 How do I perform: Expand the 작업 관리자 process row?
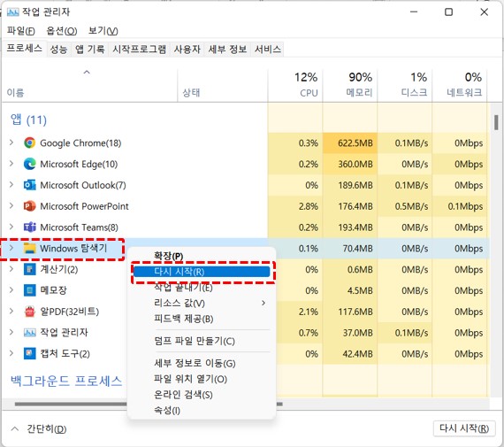pyautogui.click(x=11, y=332)
